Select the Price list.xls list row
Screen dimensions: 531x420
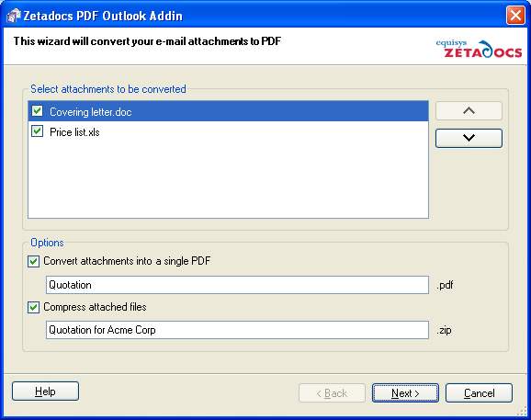tap(228, 131)
